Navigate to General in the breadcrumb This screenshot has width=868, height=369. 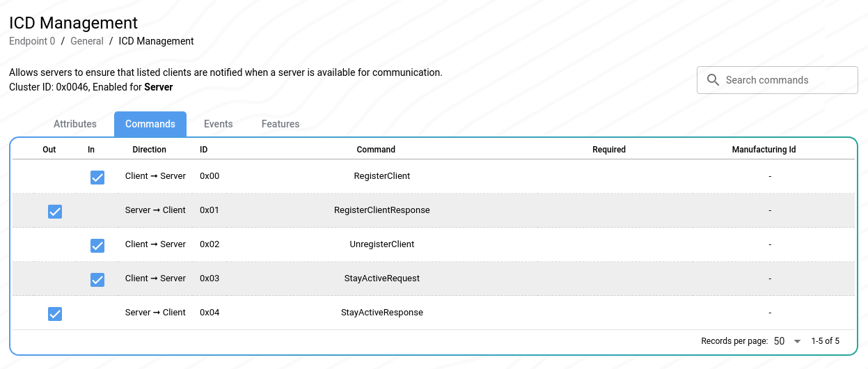[x=87, y=41]
